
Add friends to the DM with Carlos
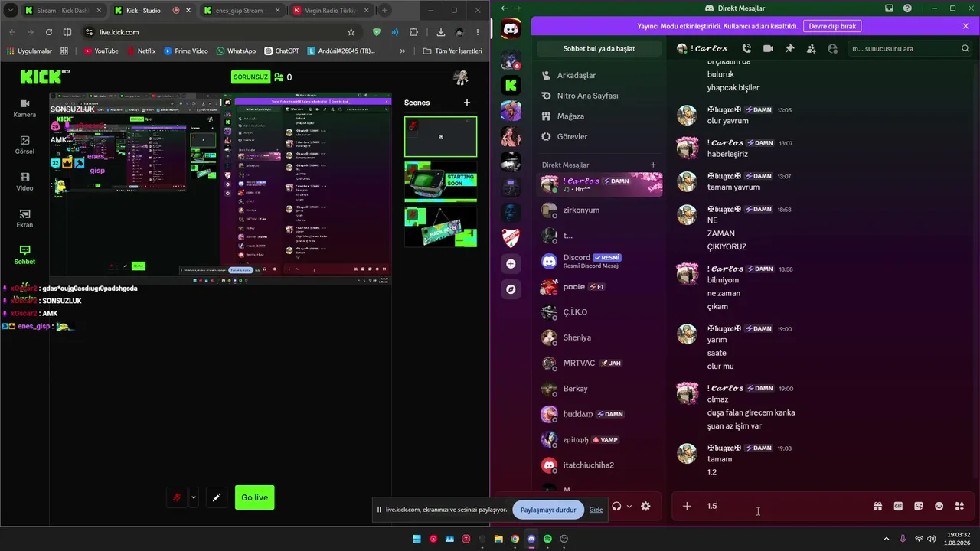[x=811, y=48]
